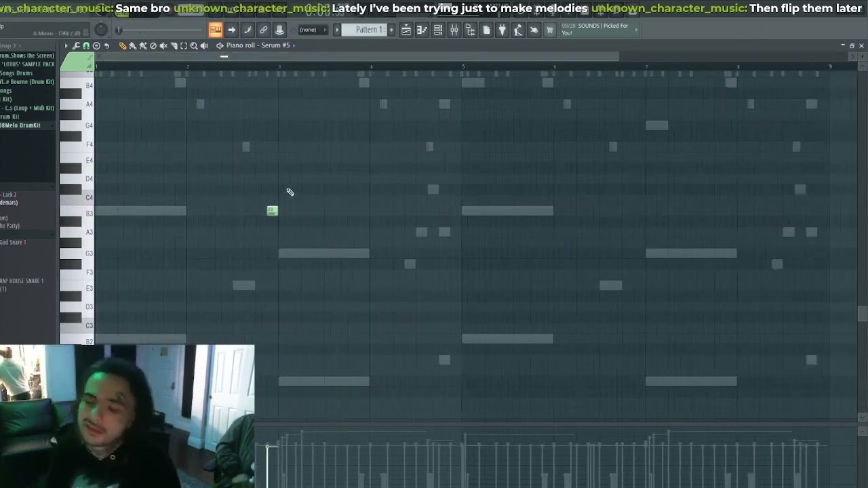Click the undo arrow in piano roll toolbar
This screenshot has width=868, height=488.
coord(106,45)
